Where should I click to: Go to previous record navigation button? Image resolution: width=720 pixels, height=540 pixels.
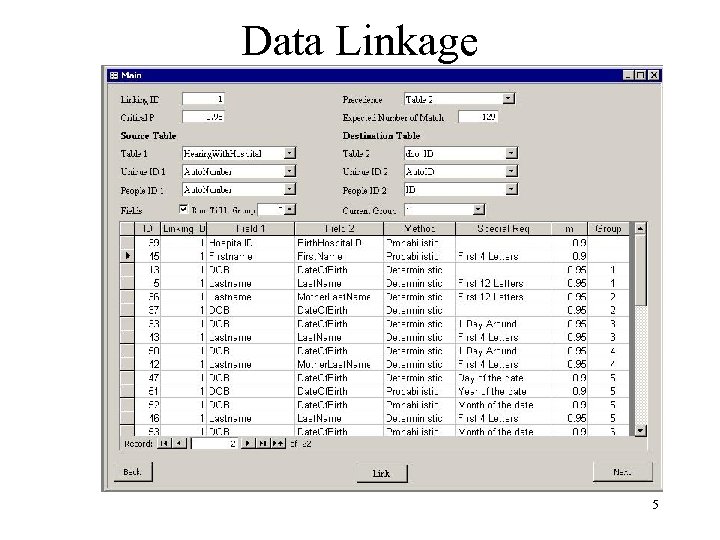click(179, 444)
